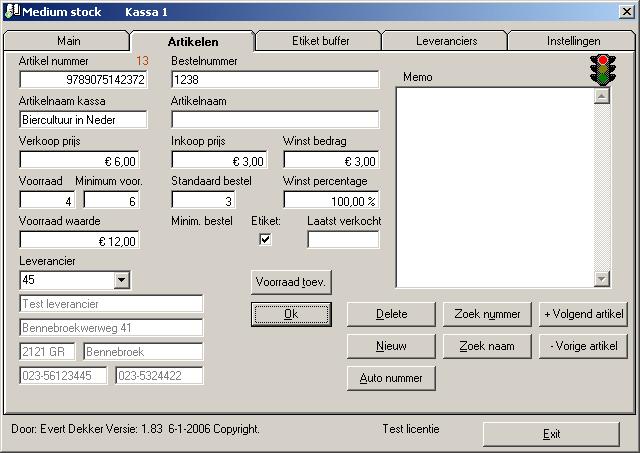Click the Memo scrollbar down arrow
The height and width of the screenshot is (453, 640).
[602, 279]
